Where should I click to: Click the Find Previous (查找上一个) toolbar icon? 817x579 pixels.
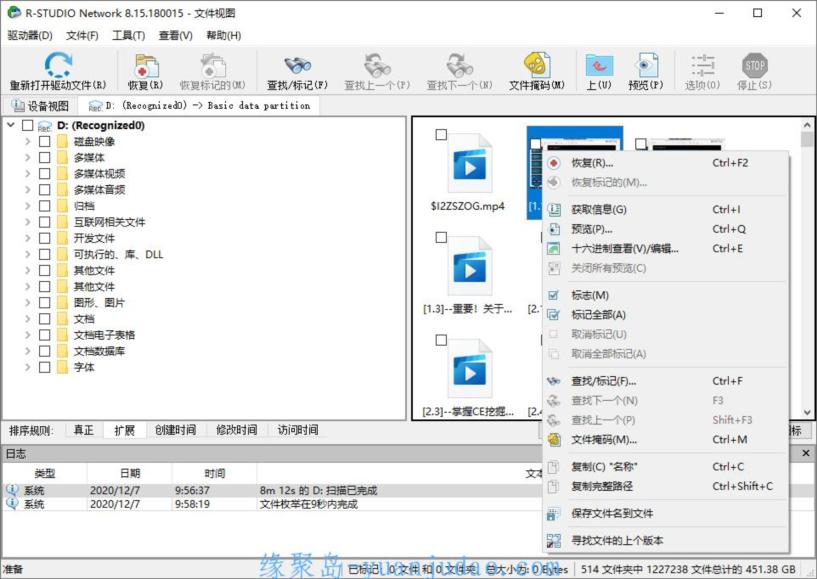(377, 65)
